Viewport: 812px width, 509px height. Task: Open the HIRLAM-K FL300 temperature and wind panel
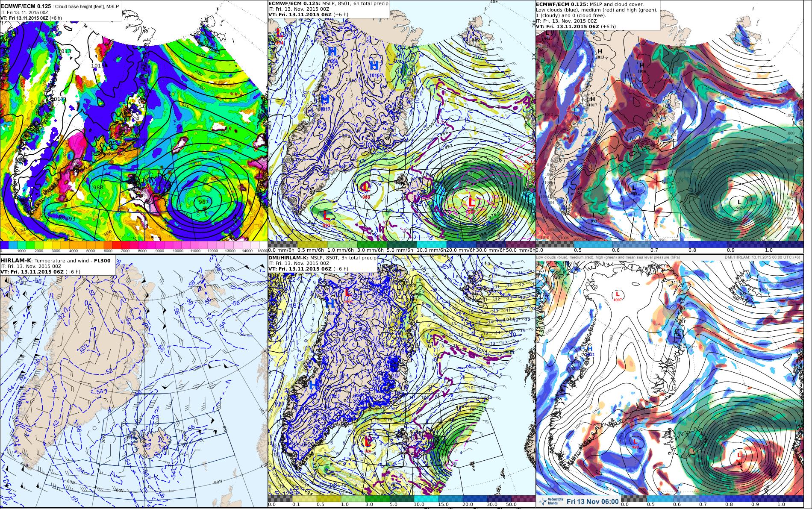134,381
